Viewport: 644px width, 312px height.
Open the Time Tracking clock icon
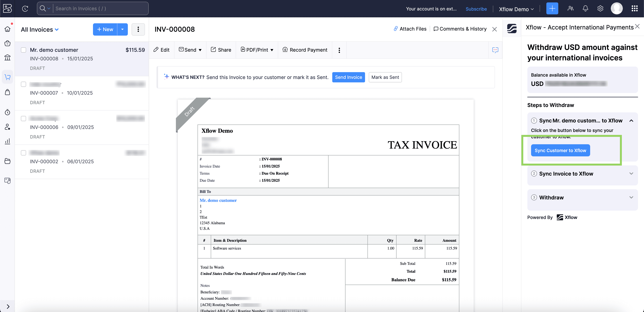click(7, 112)
